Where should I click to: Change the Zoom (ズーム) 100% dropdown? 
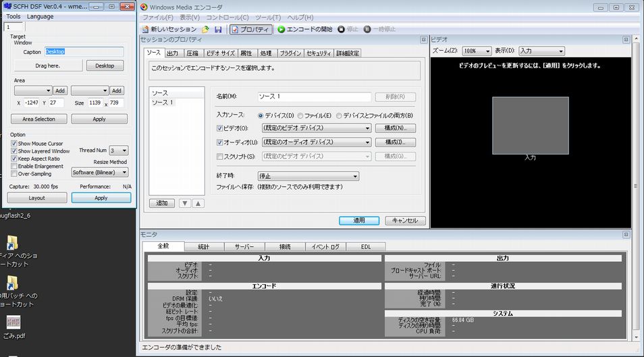coord(477,51)
